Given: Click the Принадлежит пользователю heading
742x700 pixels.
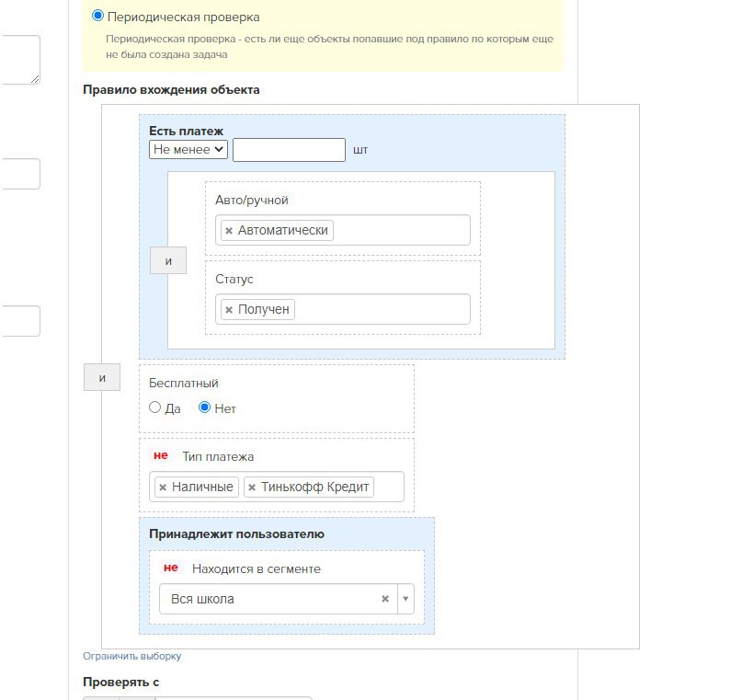Looking at the screenshot, I should coord(236,534).
